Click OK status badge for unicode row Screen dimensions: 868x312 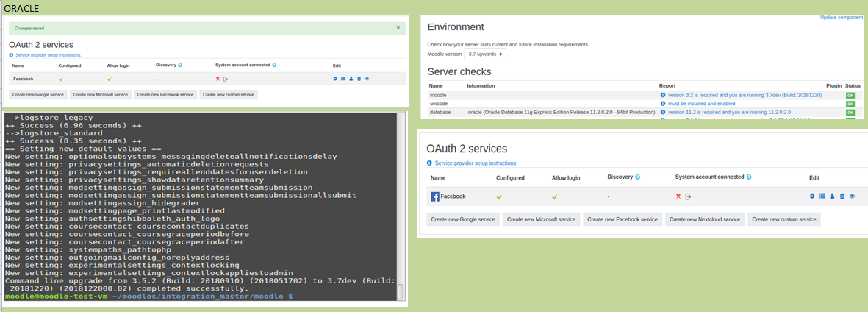pyautogui.click(x=850, y=104)
